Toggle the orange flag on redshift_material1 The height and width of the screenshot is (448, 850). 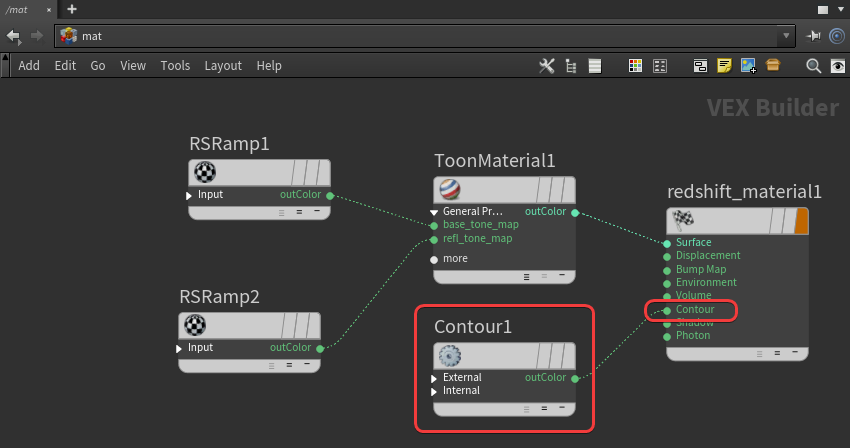tap(801, 222)
